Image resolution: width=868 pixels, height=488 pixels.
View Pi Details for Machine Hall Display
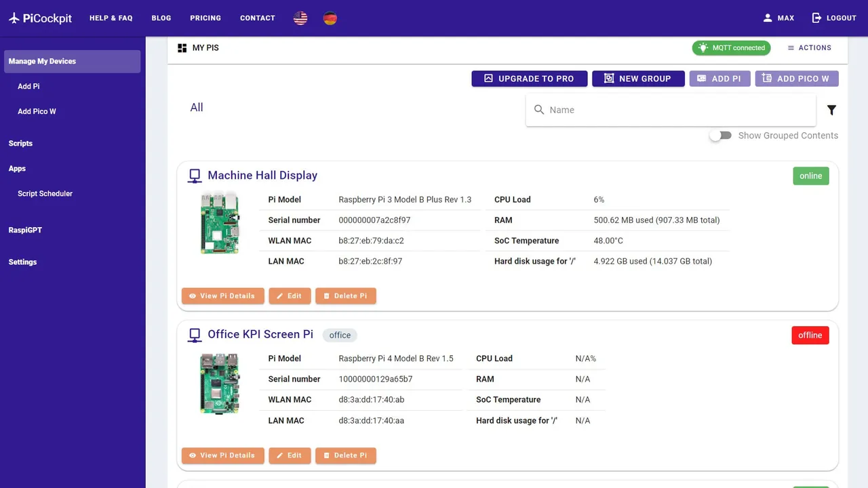click(223, 296)
